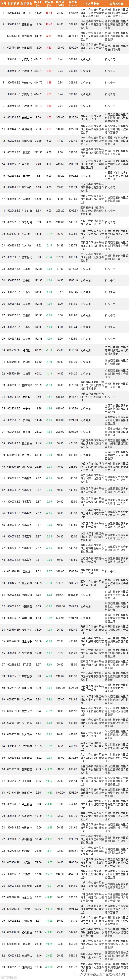This screenshot has height=980, width=129.
Task: Select the 600774.SH code cell
Action: pos(13,48)
